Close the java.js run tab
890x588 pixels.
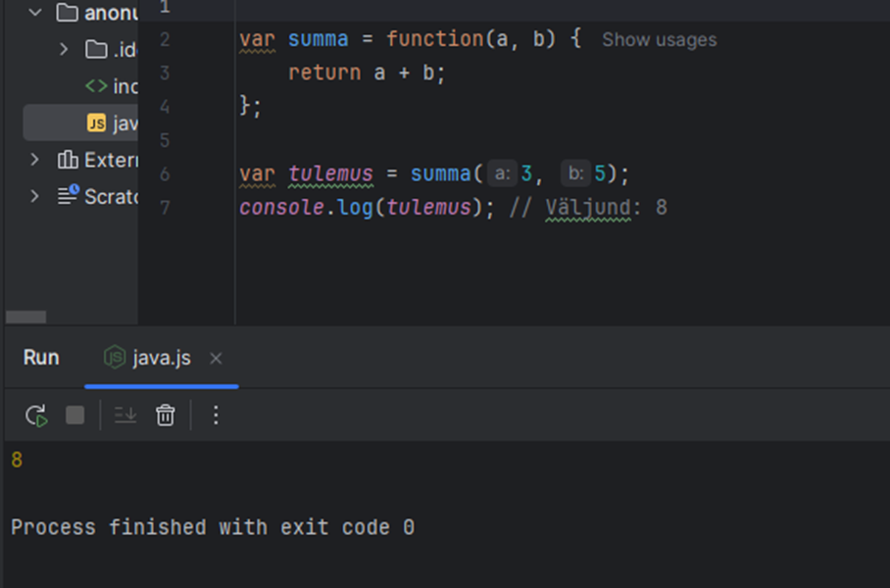click(x=216, y=359)
